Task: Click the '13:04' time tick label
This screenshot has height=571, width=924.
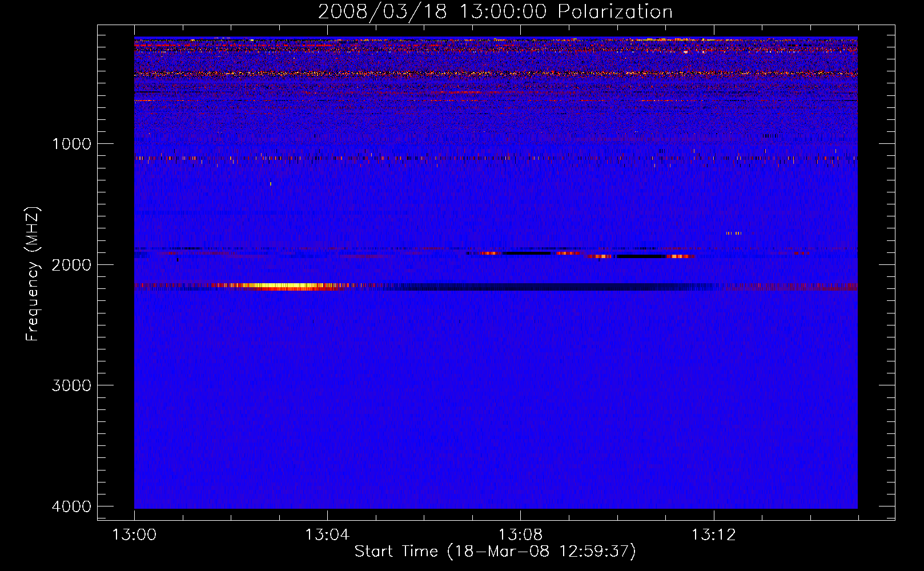Action: (x=327, y=535)
